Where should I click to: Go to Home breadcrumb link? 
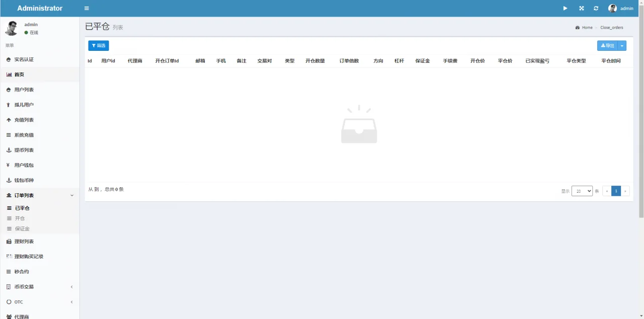[x=587, y=28]
